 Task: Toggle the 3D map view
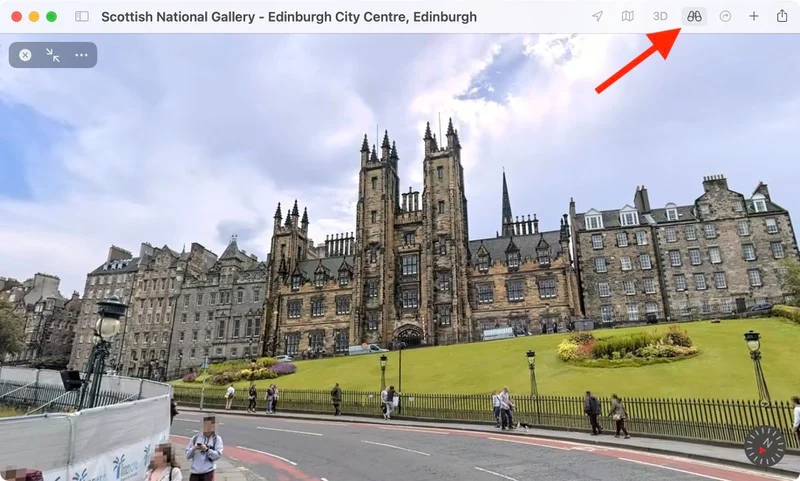(660, 16)
